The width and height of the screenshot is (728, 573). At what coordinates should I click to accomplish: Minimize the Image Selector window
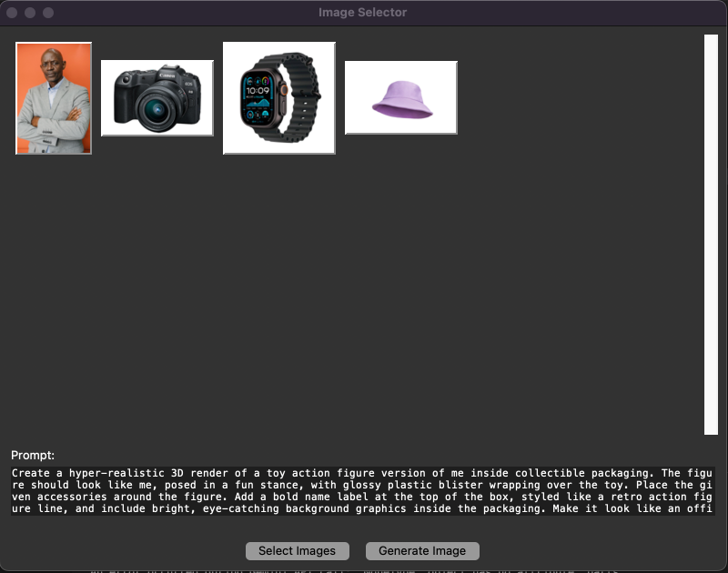31,13
